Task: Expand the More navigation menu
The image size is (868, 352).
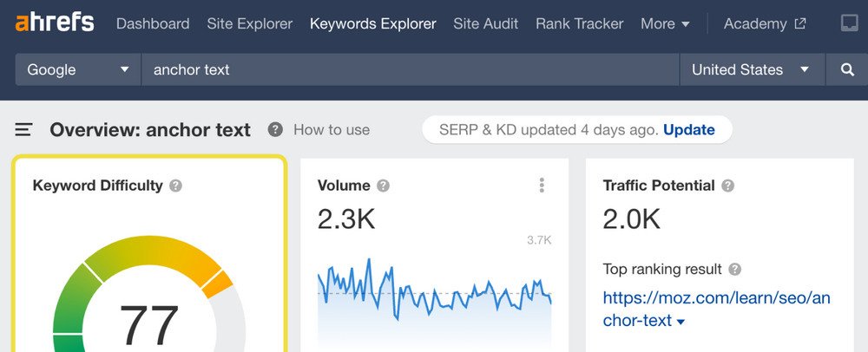Action: tap(665, 23)
